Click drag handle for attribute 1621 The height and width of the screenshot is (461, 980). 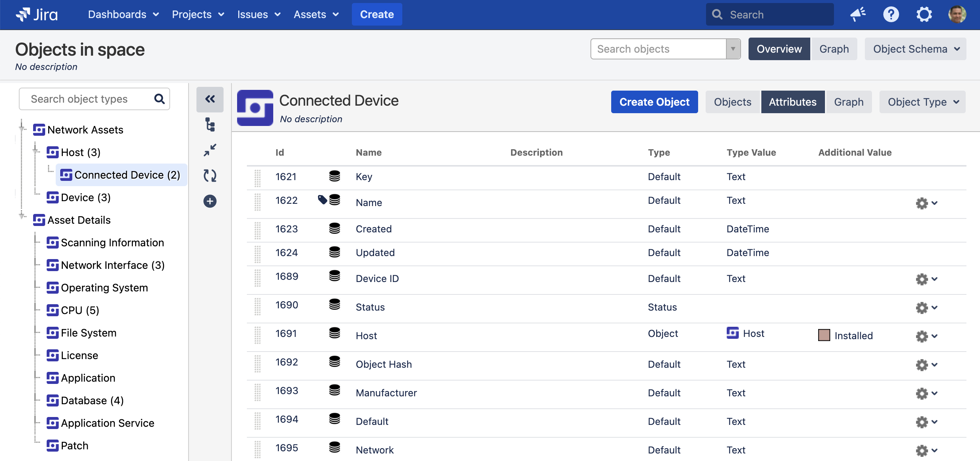point(257,178)
